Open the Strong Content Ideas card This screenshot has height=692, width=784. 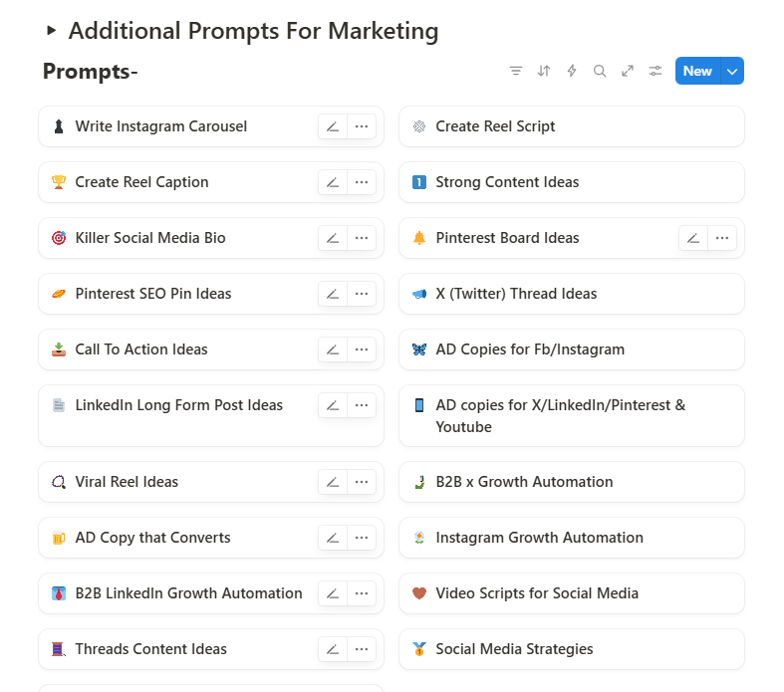(x=507, y=182)
